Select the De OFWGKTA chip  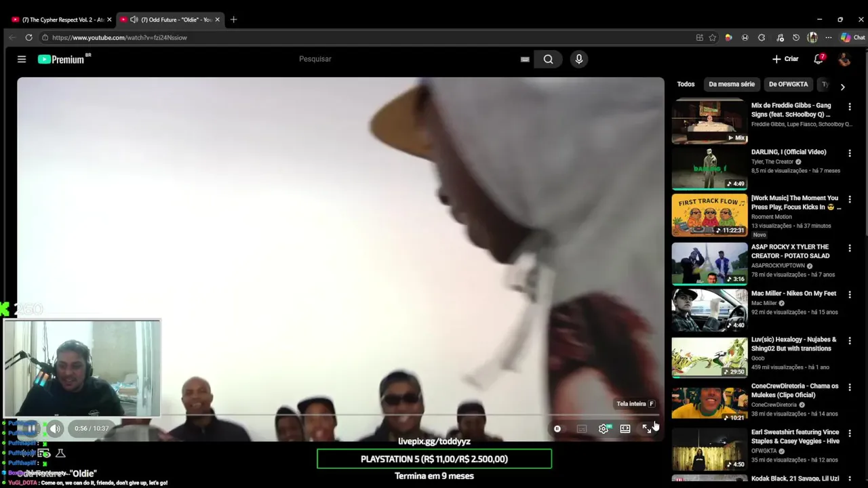(x=788, y=84)
